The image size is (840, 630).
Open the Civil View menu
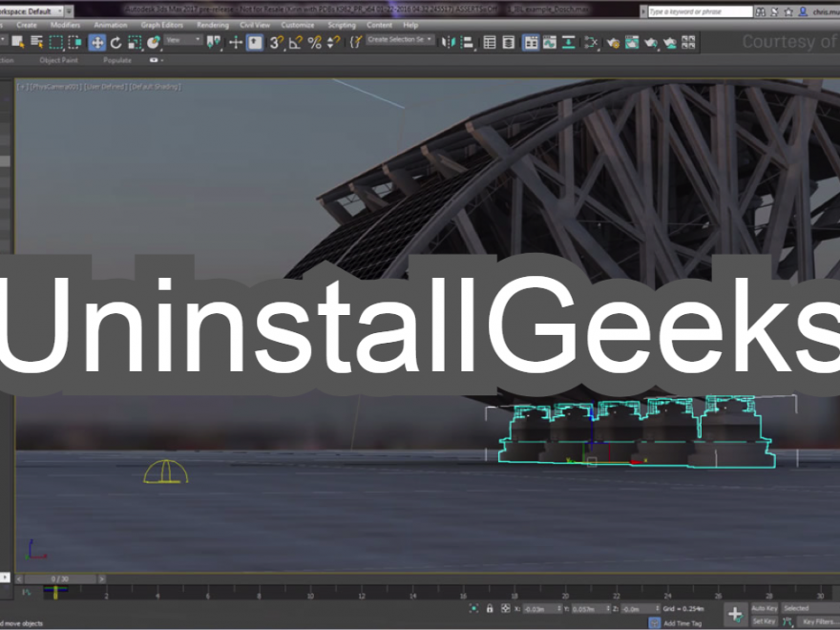255,25
